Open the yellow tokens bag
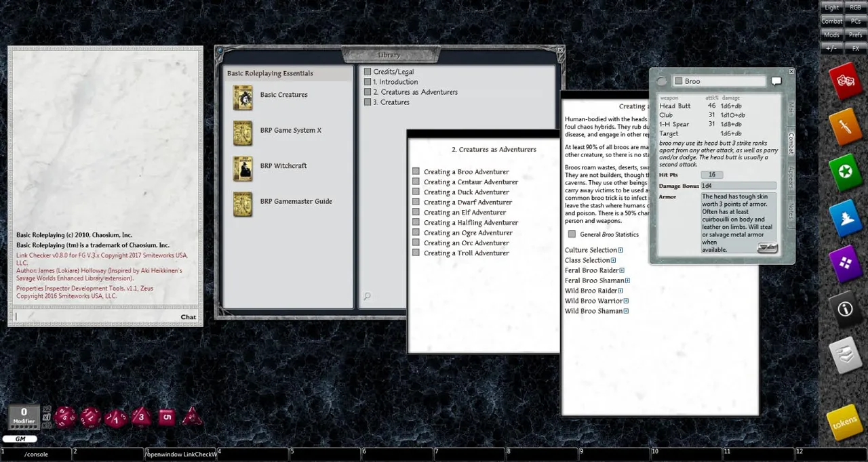The image size is (868, 462). [845, 421]
